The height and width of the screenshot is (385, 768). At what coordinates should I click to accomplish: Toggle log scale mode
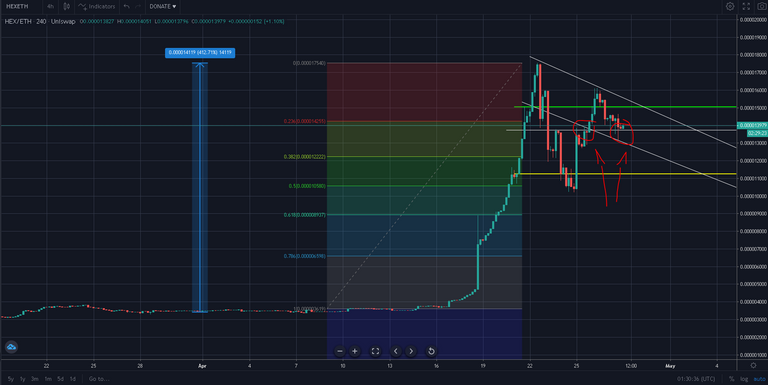(x=744, y=379)
